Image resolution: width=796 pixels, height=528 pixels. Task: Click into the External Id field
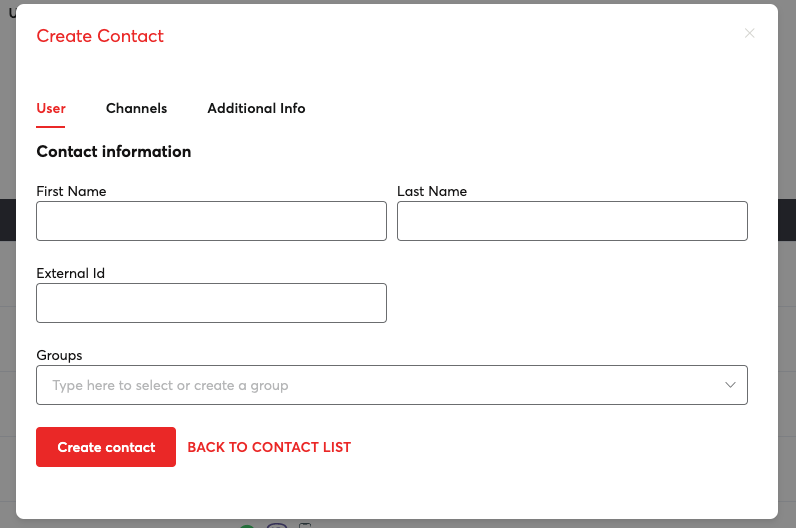pyautogui.click(x=211, y=303)
